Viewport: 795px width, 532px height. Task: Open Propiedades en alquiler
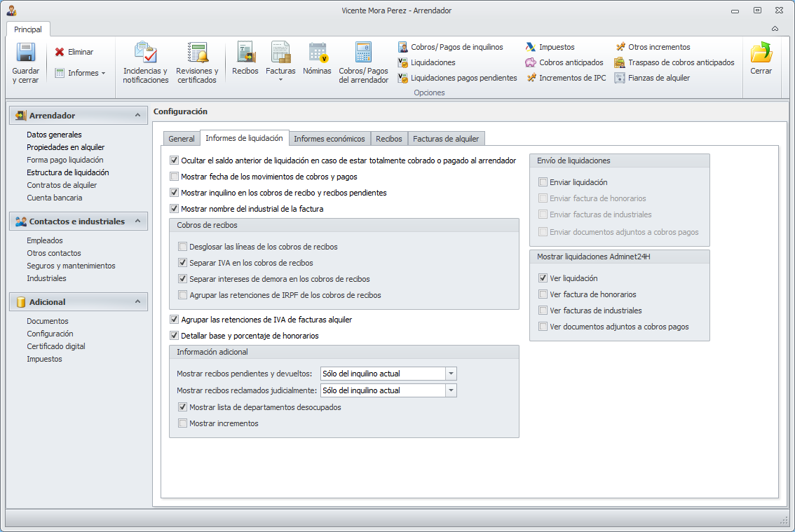[x=66, y=148]
